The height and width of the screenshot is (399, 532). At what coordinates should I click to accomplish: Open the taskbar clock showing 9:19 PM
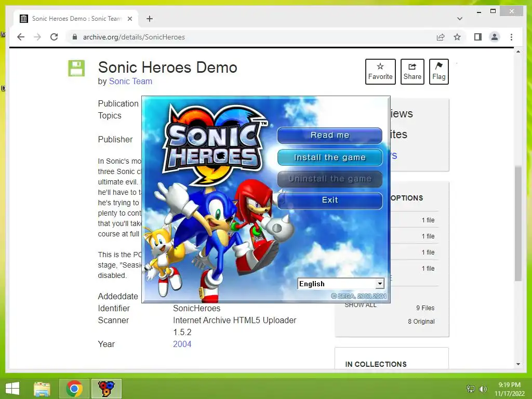click(509, 389)
